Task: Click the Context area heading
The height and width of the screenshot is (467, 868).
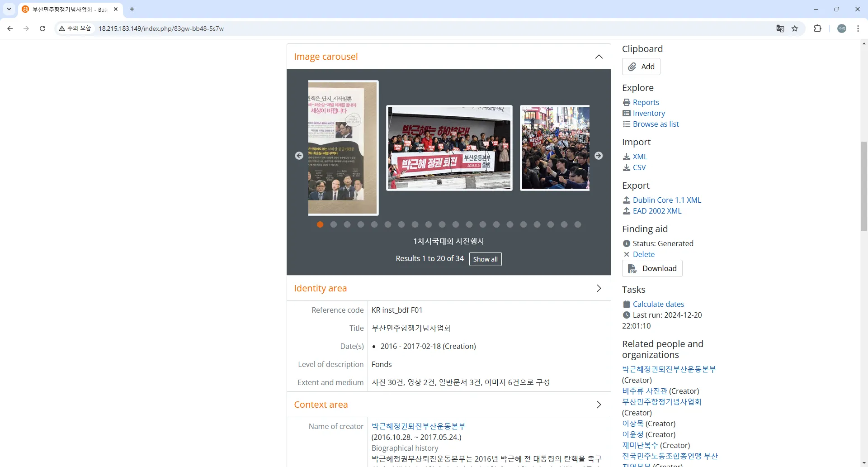Action: (321, 405)
